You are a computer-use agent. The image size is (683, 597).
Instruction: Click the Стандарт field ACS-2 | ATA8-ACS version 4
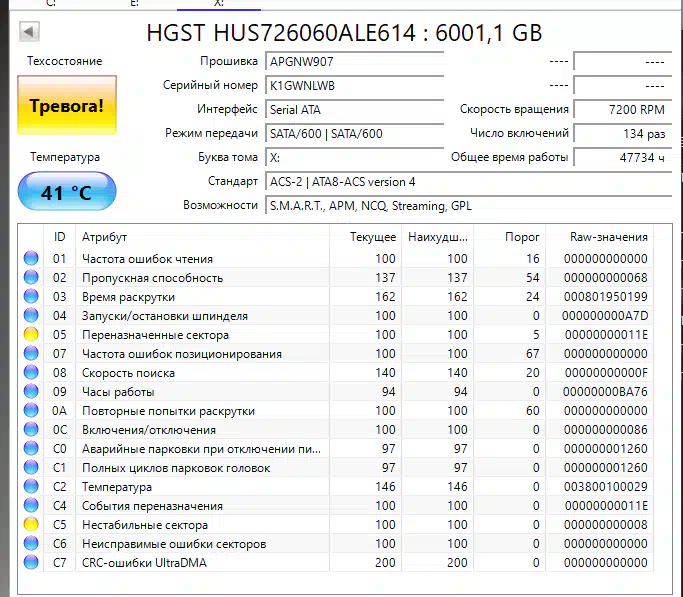(x=468, y=182)
